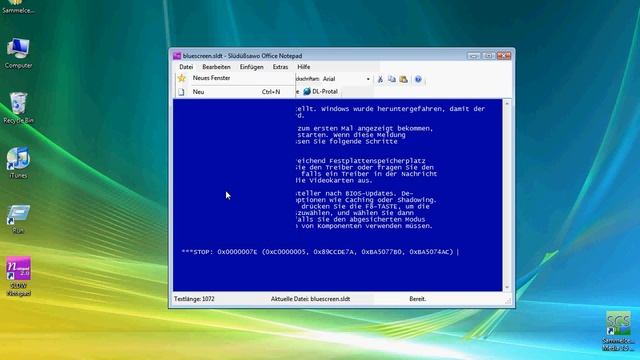The width and height of the screenshot is (640, 360).
Task: Open the Einfügen menu
Action: (251, 67)
